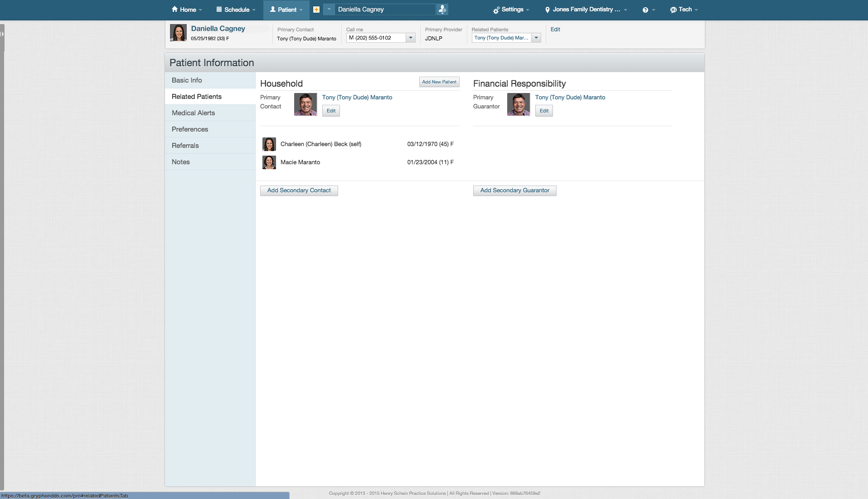Expand the patient search type dropdown arrow
The image size is (868, 499).
tap(329, 10)
